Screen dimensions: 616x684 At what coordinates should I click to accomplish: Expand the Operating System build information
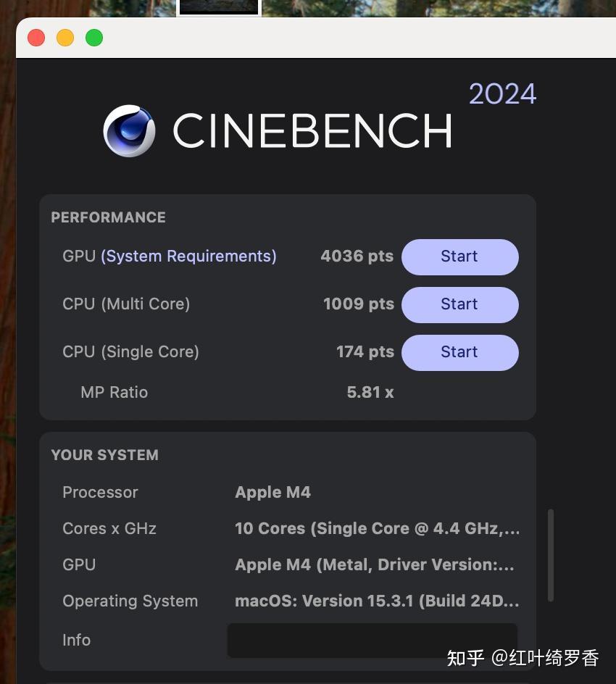pos(377,601)
